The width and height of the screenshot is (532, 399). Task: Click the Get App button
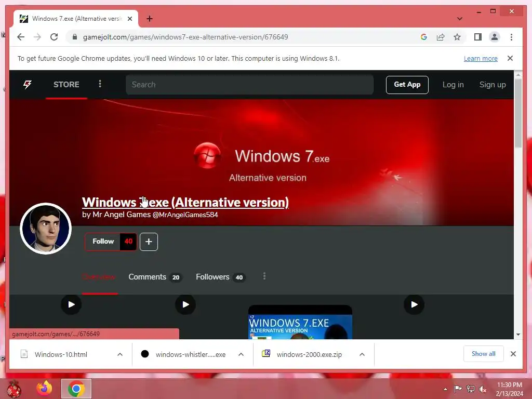(407, 85)
